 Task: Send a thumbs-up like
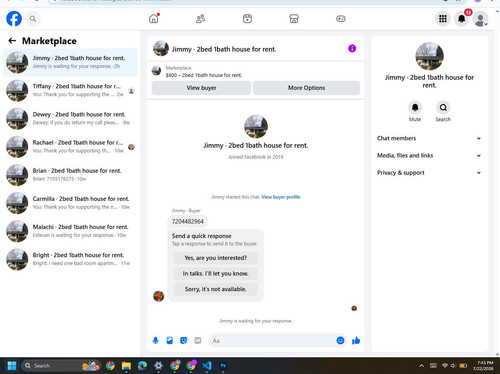pyautogui.click(x=356, y=340)
